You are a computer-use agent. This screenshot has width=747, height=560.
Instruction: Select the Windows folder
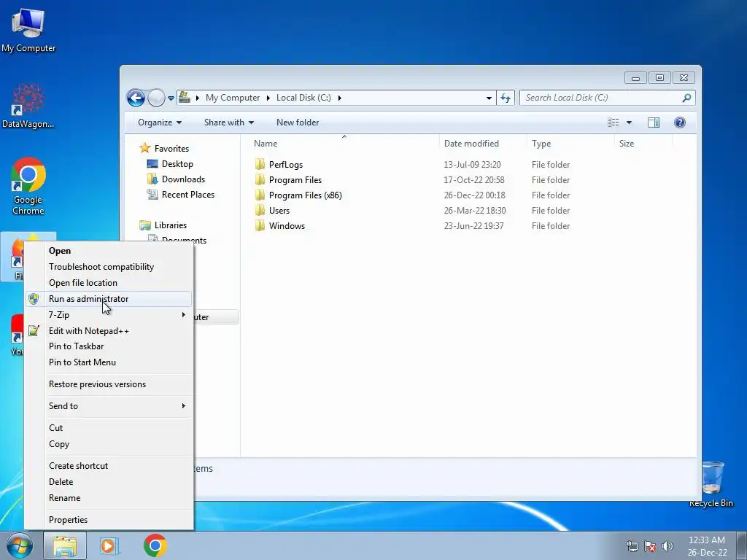[287, 226]
